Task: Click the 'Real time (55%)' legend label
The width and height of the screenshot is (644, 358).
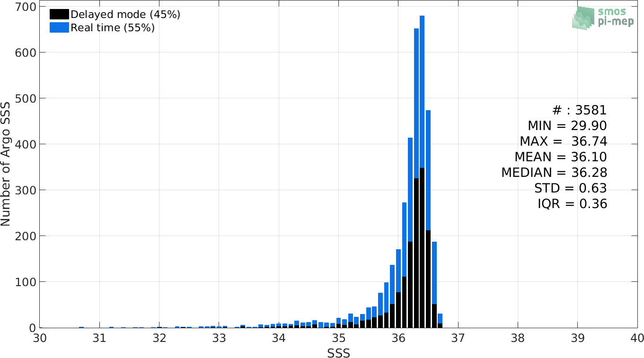Action: [113, 28]
